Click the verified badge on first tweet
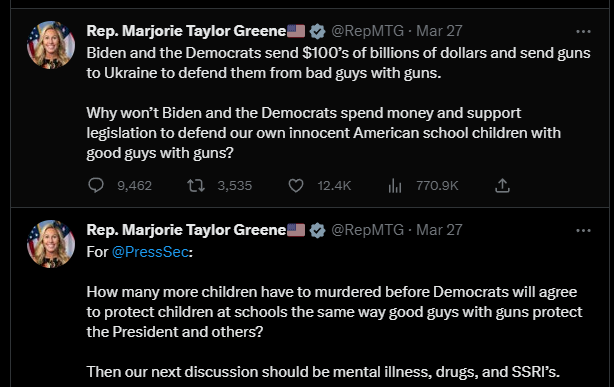 [x=317, y=31]
